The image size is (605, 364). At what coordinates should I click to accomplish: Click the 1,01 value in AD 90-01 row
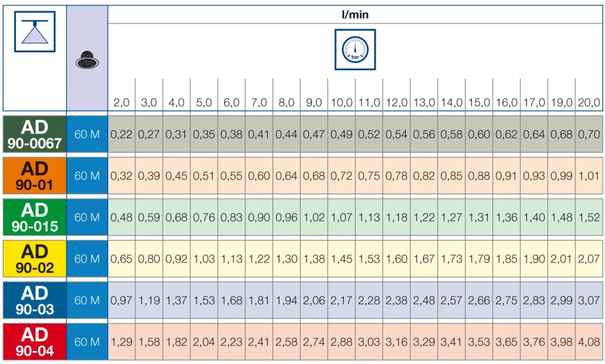[x=589, y=175]
